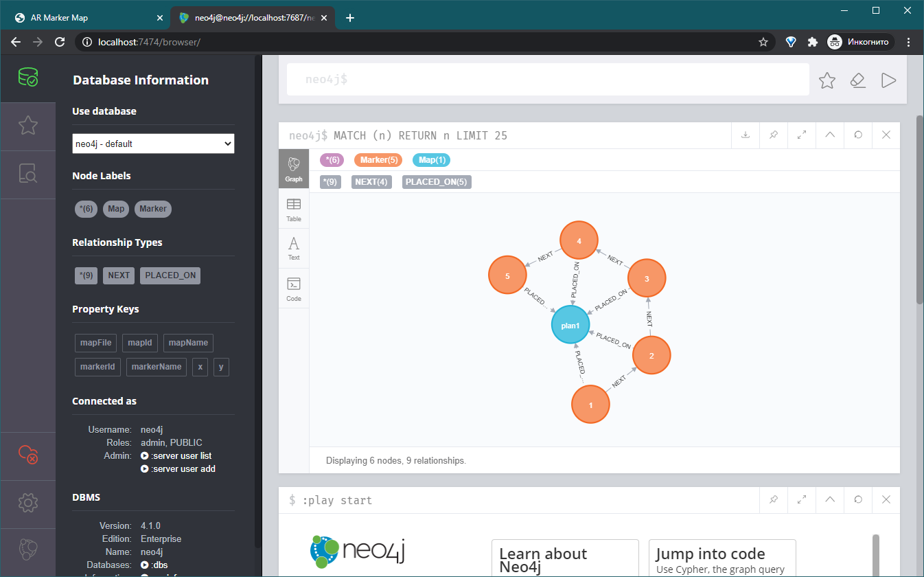Click the x property key

tap(200, 367)
